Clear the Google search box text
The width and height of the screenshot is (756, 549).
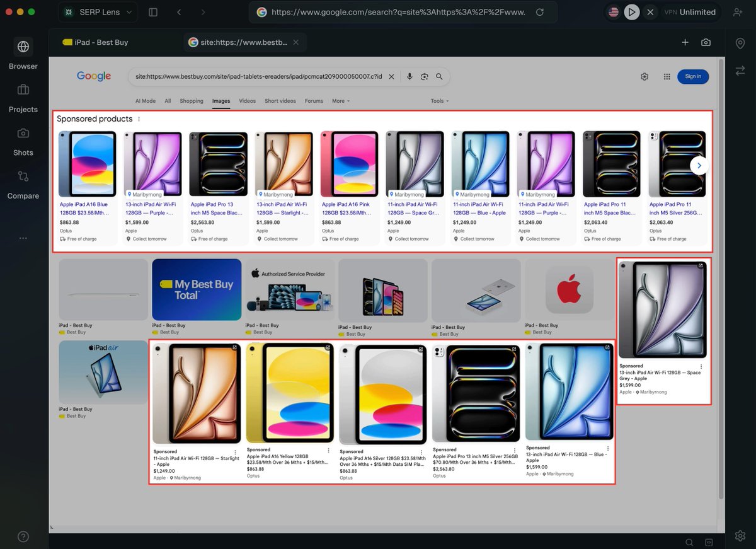(391, 76)
